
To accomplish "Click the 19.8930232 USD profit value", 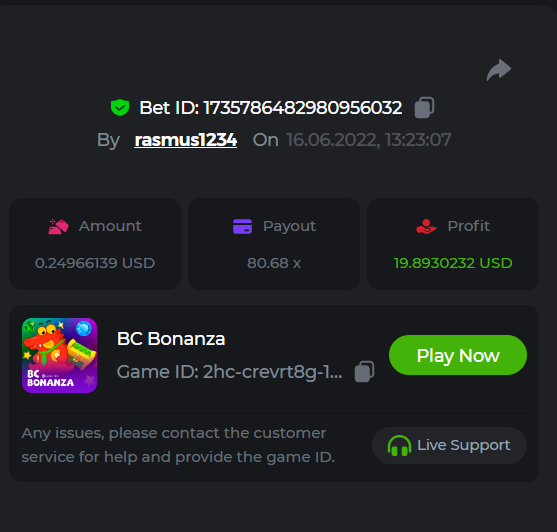I will (453, 263).
